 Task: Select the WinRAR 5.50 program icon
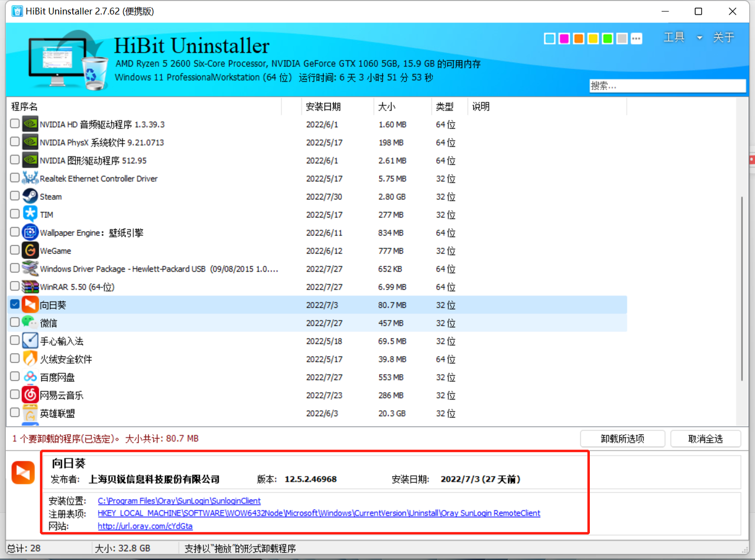tap(30, 286)
